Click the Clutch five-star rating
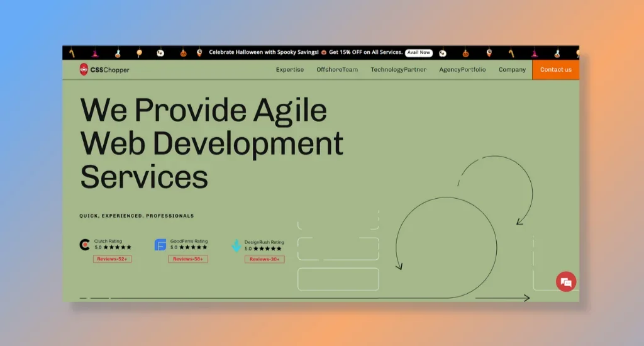Viewport: 644px width, 346px height. pos(118,248)
